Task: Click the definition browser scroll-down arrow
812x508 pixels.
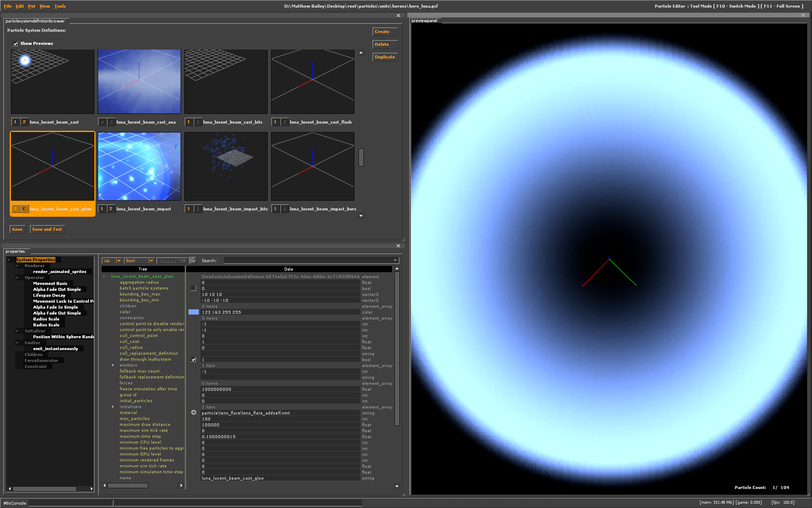Action: click(361, 216)
